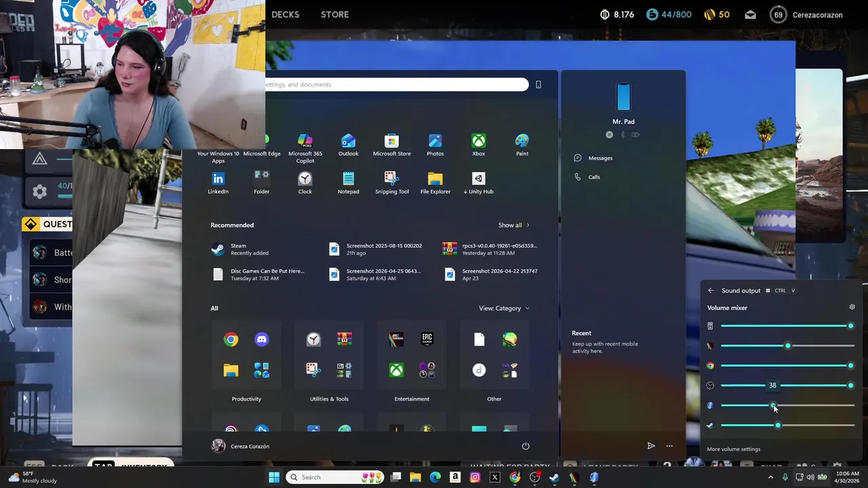This screenshot has width=868, height=488.
Task: Open the game mail envelope icon
Action: click(x=750, y=15)
